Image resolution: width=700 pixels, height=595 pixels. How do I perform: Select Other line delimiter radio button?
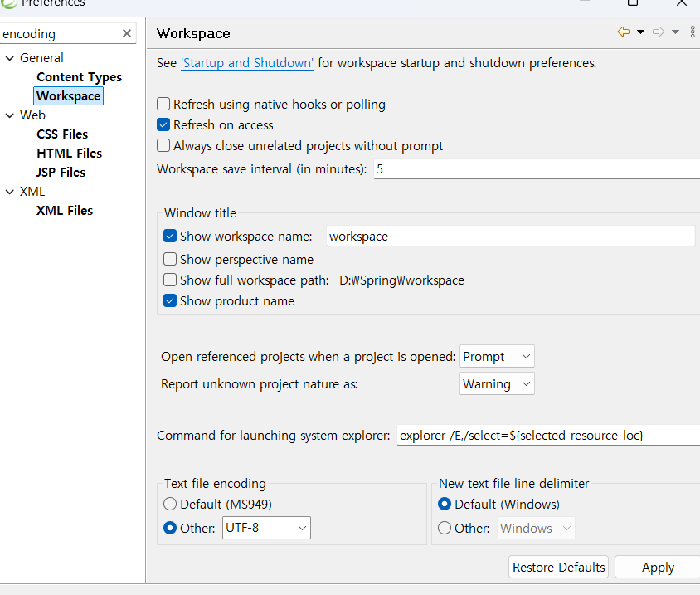(x=445, y=528)
